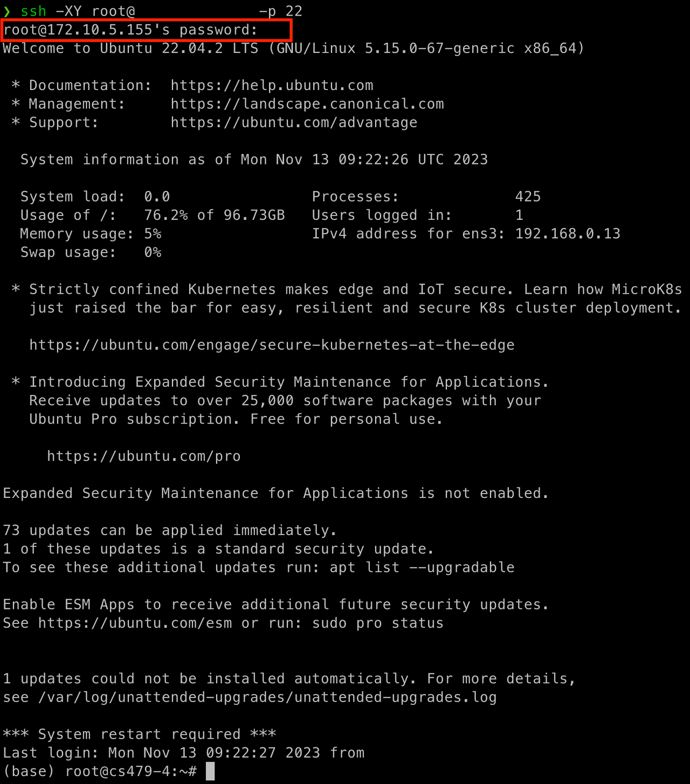
Task: Open the landscape.canonical.com management link
Action: pyautogui.click(x=307, y=104)
